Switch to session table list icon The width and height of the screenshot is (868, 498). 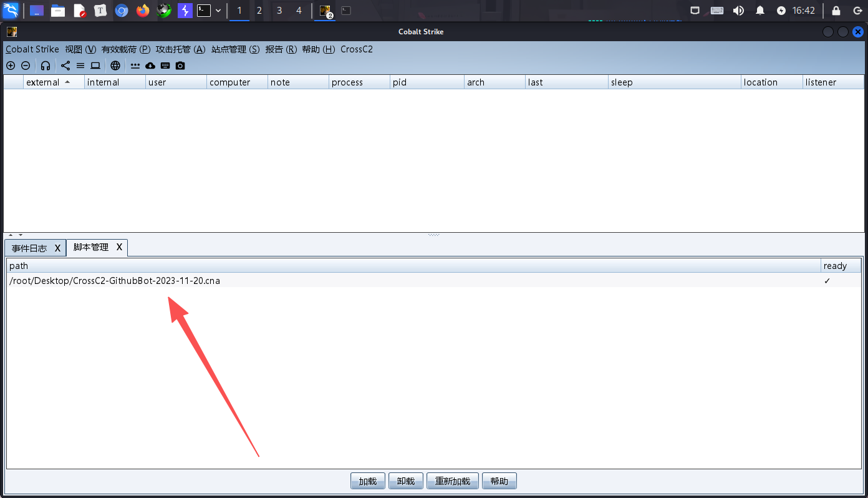tap(80, 66)
